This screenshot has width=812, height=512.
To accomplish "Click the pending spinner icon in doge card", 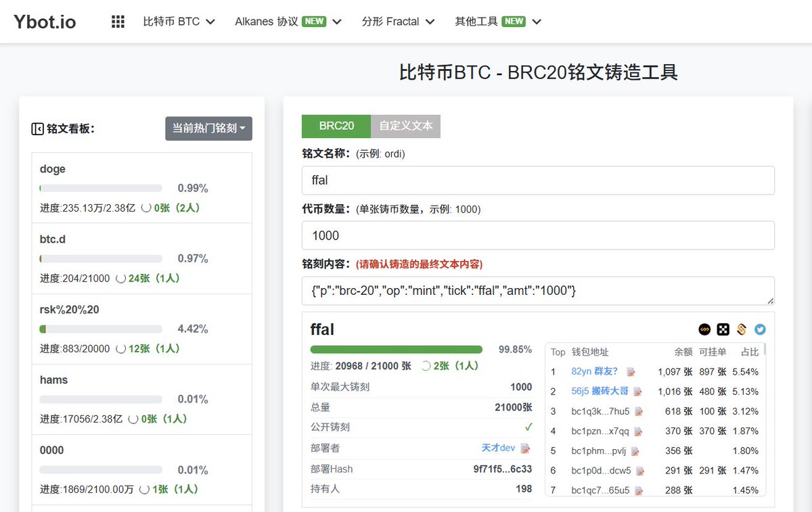I will [145, 208].
